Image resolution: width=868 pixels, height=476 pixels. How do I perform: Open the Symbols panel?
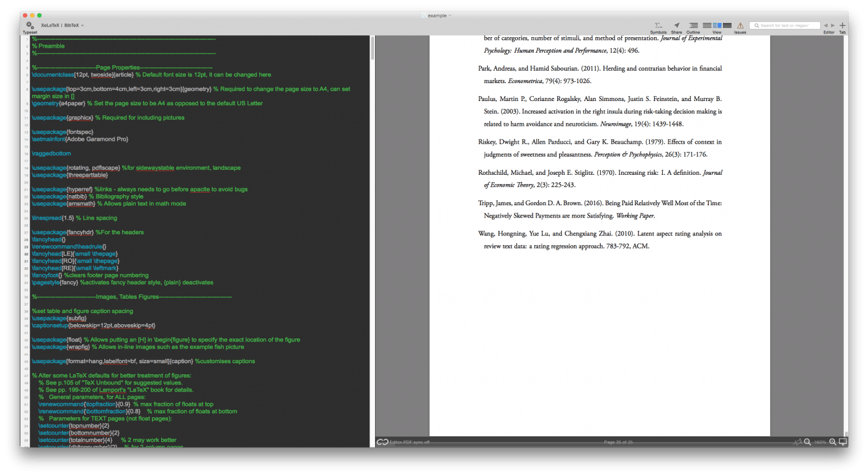pos(658,26)
